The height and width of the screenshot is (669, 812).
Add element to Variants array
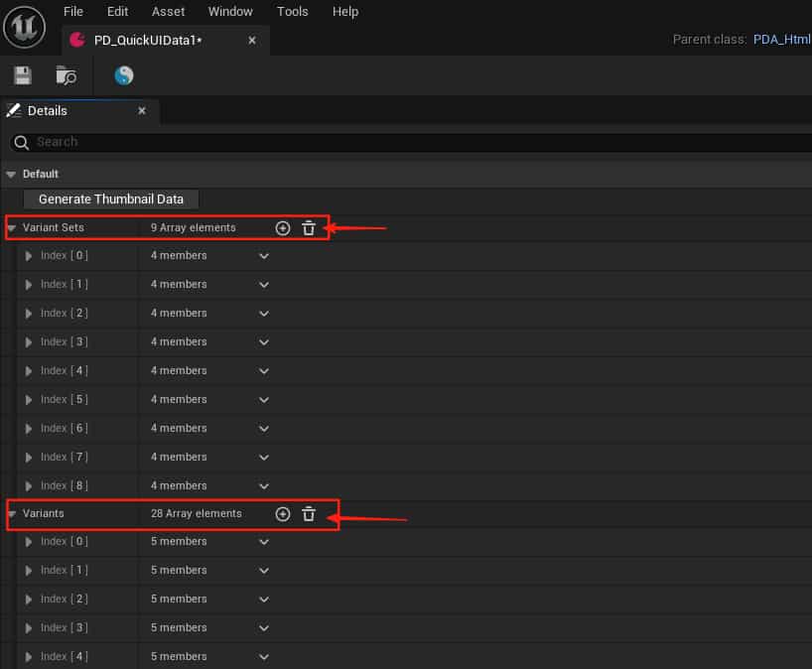pos(283,513)
